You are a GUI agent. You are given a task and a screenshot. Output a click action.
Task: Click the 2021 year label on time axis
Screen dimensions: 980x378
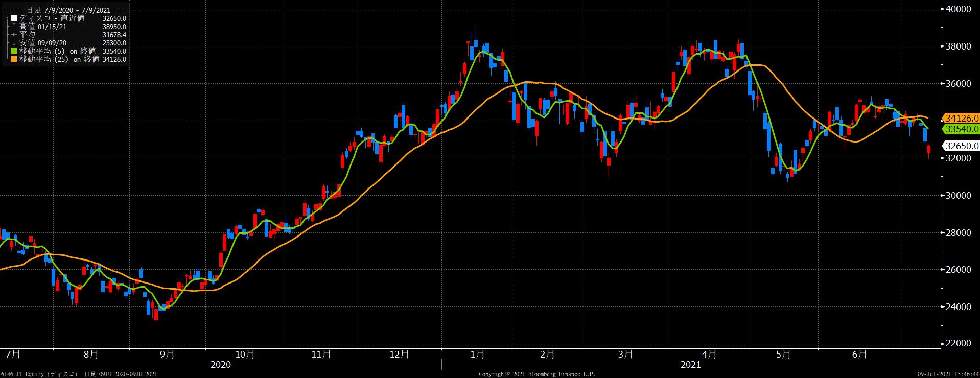coord(690,365)
